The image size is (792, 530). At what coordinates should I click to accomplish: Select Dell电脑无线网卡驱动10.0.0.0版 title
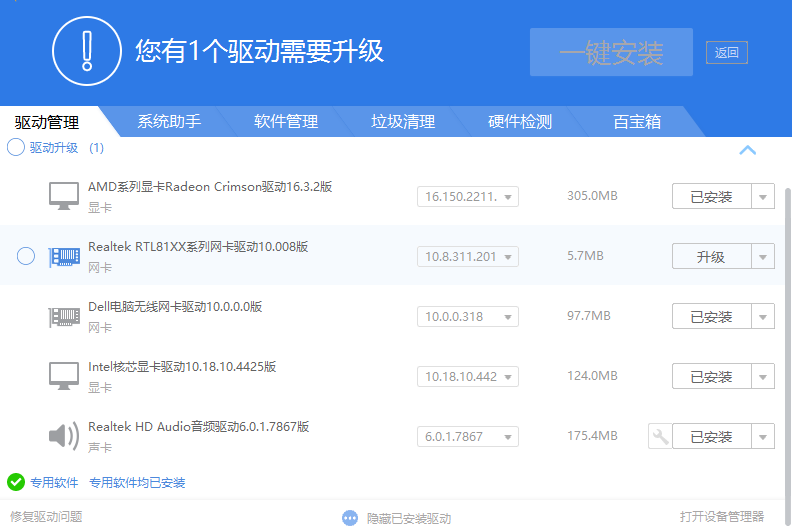click(x=175, y=307)
